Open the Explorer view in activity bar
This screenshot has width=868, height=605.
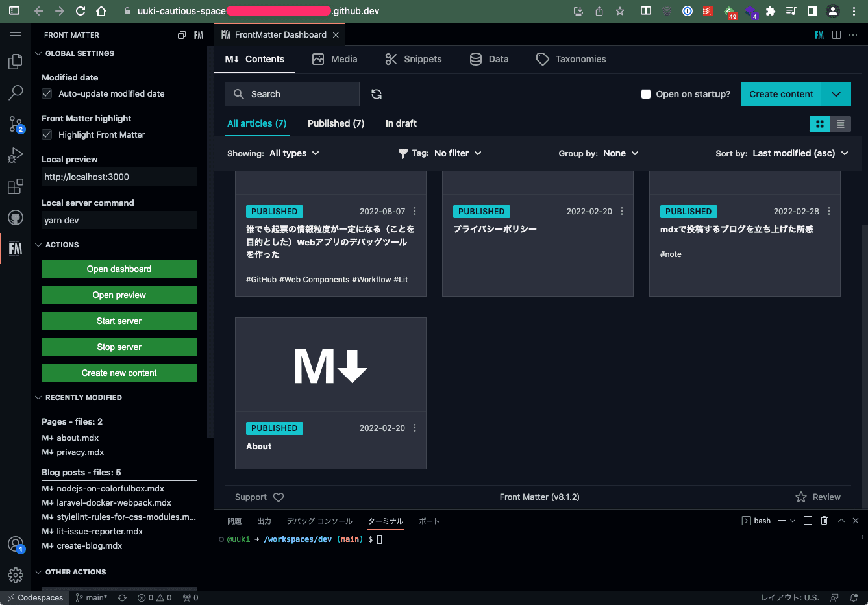pyautogui.click(x=16, y=62)
